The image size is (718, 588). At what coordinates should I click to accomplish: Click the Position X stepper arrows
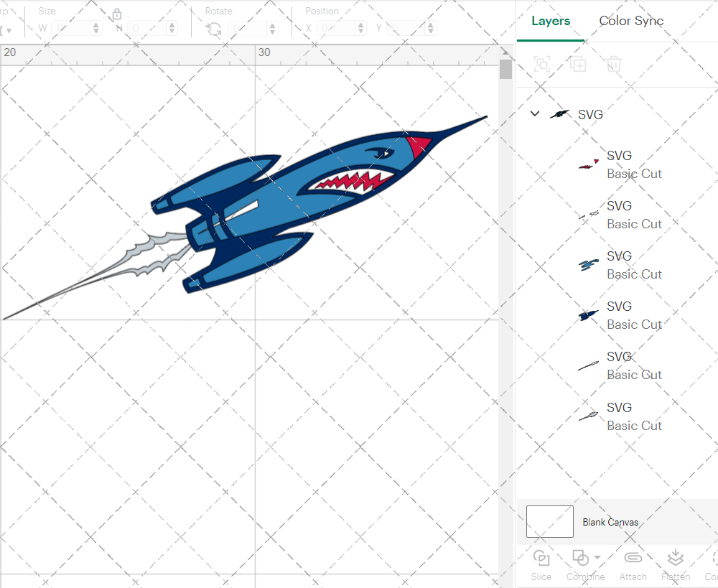tap(361, 29)
